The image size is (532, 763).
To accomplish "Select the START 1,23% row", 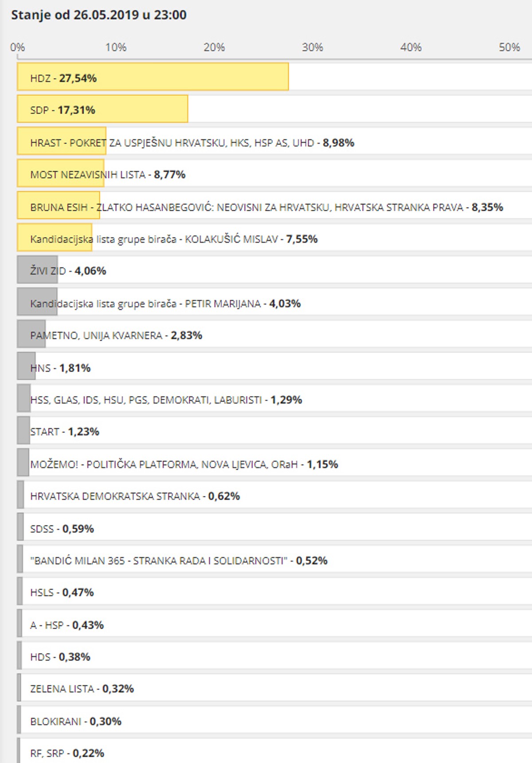I will click(x=64, y=431).
